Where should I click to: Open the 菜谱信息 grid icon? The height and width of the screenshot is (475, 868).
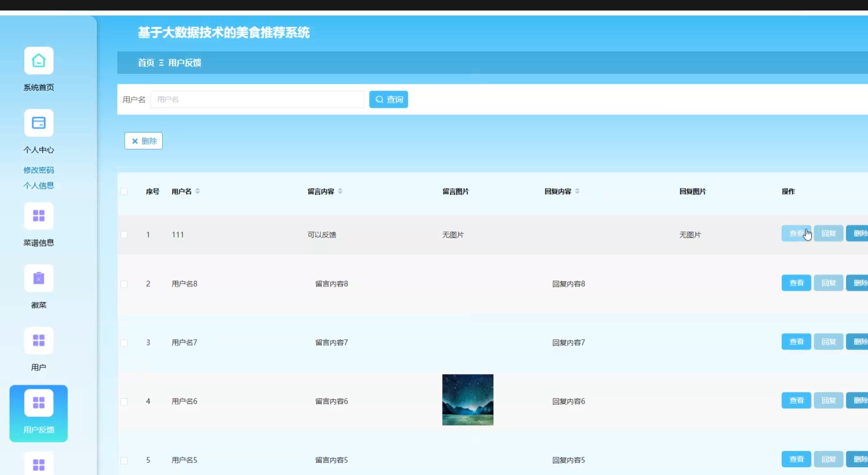39,216
